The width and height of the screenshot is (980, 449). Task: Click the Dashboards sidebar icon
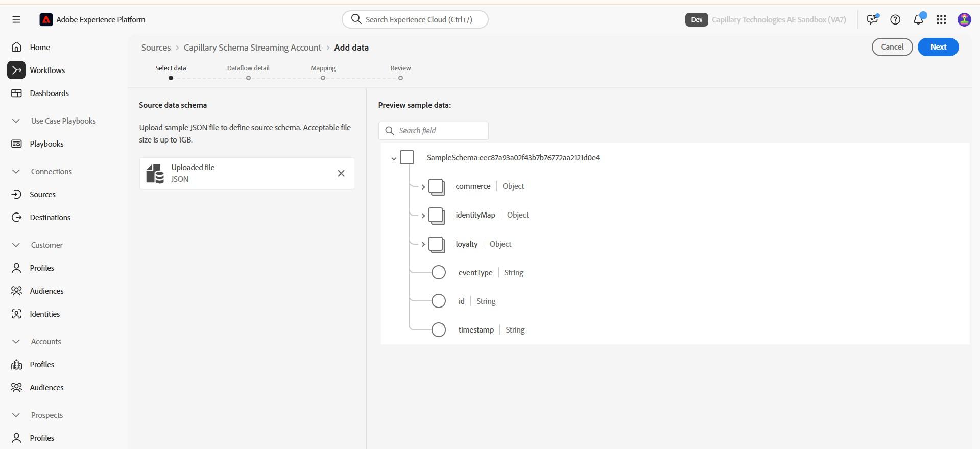pos(16,93)
